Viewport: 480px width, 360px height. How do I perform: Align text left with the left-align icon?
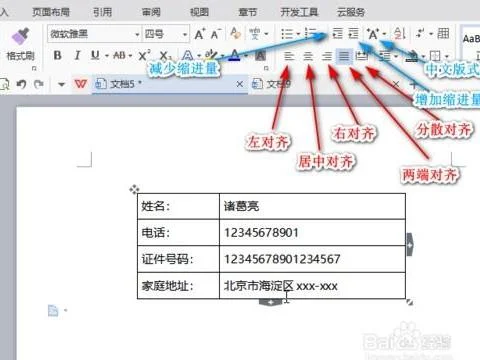point(289,55)
